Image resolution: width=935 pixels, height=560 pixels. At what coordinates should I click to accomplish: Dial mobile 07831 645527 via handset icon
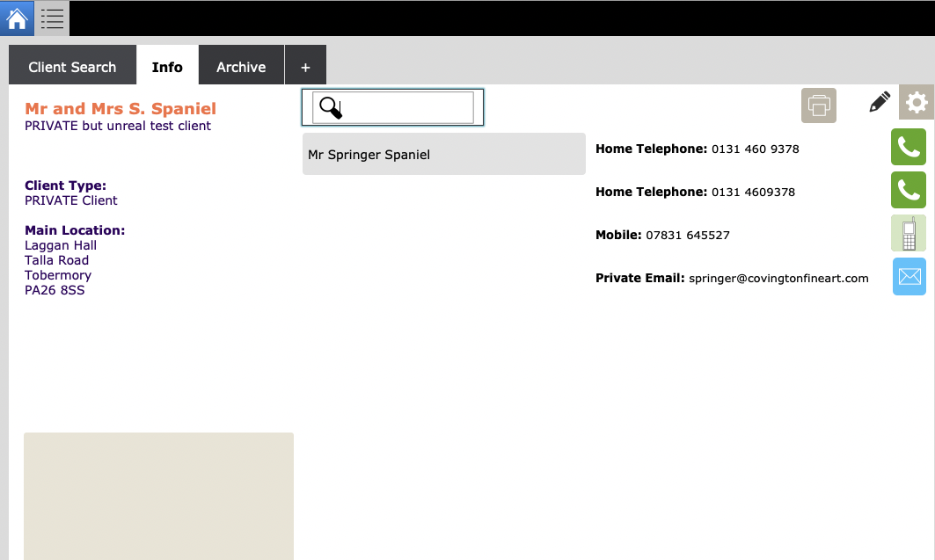click(909, 234)
